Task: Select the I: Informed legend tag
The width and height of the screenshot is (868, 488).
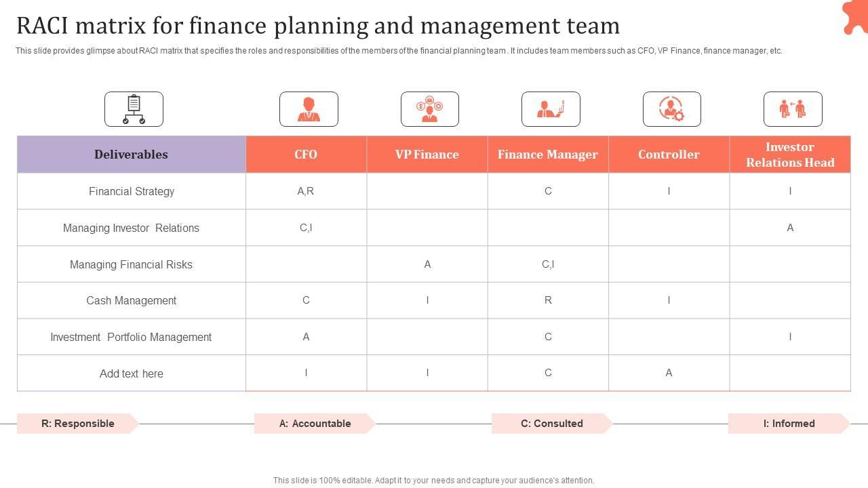Action: tap(789, 424)
